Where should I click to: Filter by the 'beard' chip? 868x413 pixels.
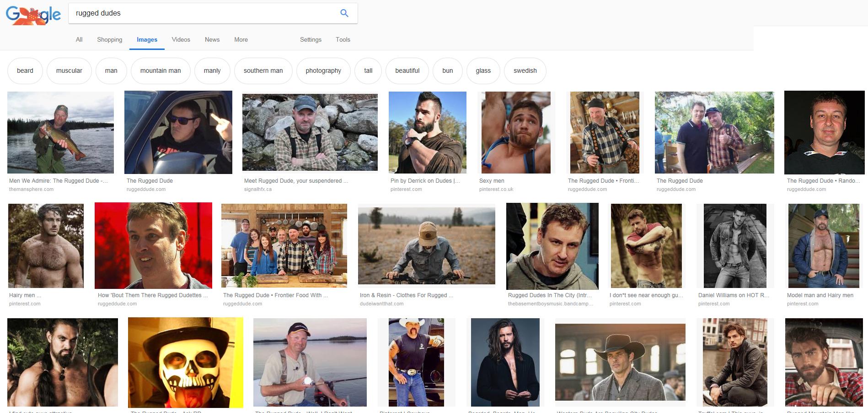click(x=25, y=71)
